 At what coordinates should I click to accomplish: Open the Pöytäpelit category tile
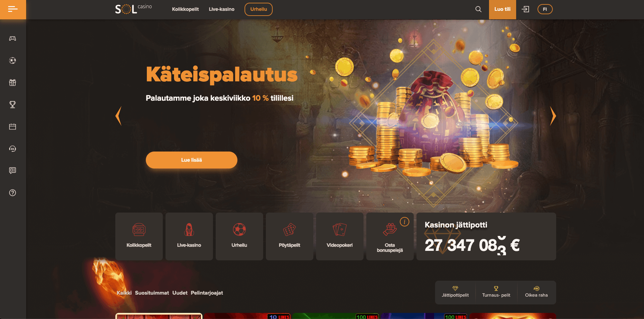(290, 236)
